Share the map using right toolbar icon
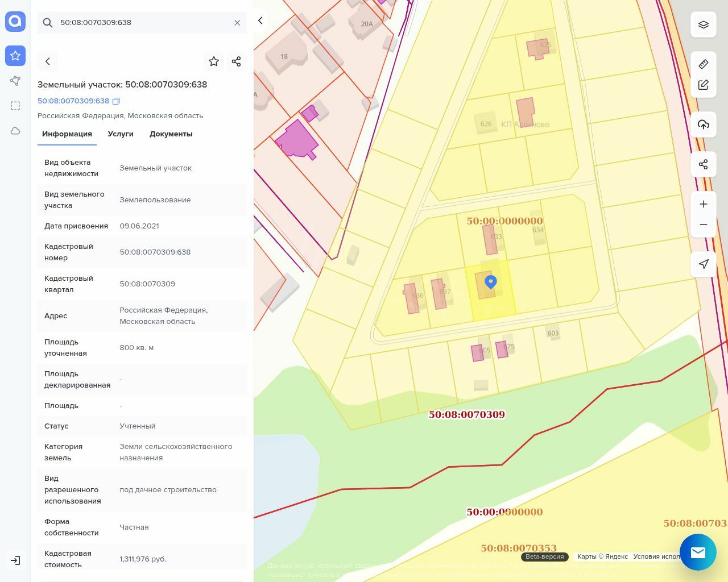Image resolution: width=728 pixels, height=582 pixels. (704, 164)
